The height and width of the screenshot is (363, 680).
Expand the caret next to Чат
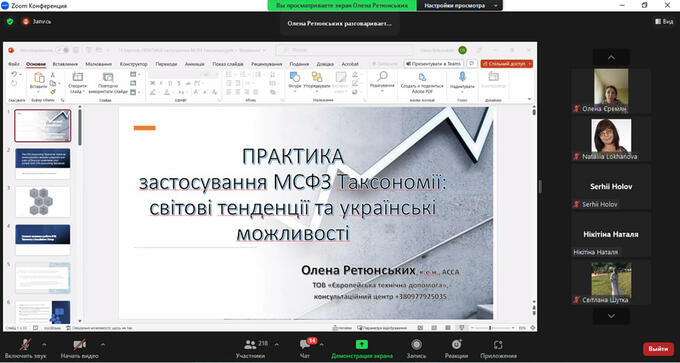(321, 345)
